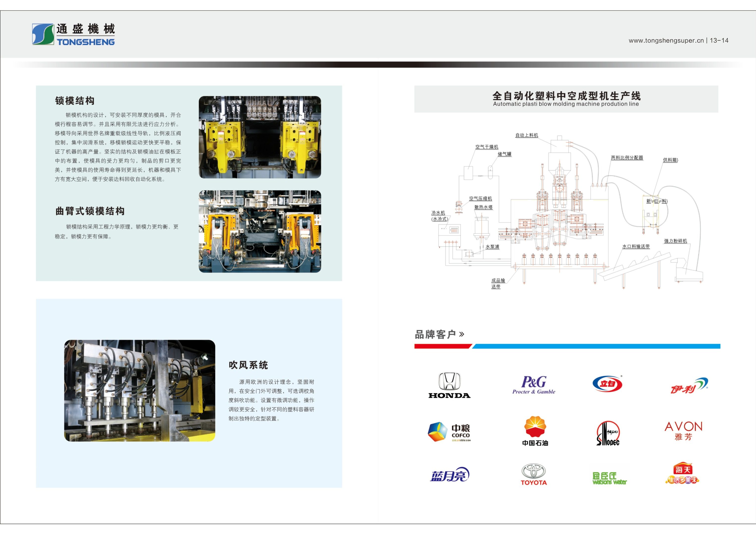Click the 锁模结构 clamping machine photo
This screenshot has height=535, width=756.
pyautogui.click(x=260, y=137)
